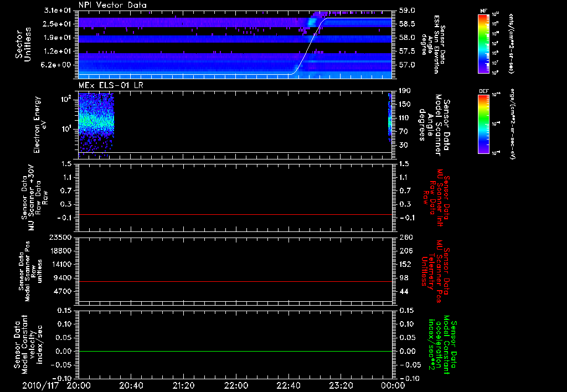Select the 'NPI Vector Data' panel title
This screenshot has height=392, width=567.
(x=112, y=5)
